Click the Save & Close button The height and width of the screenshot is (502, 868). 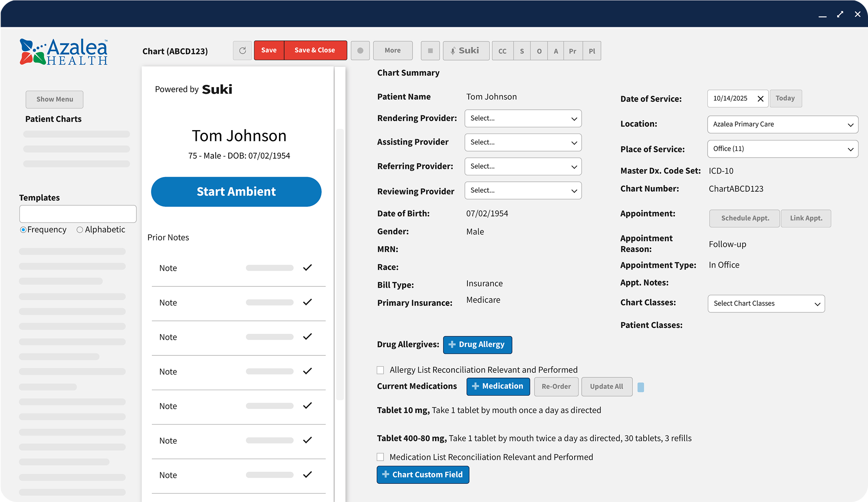315,50
